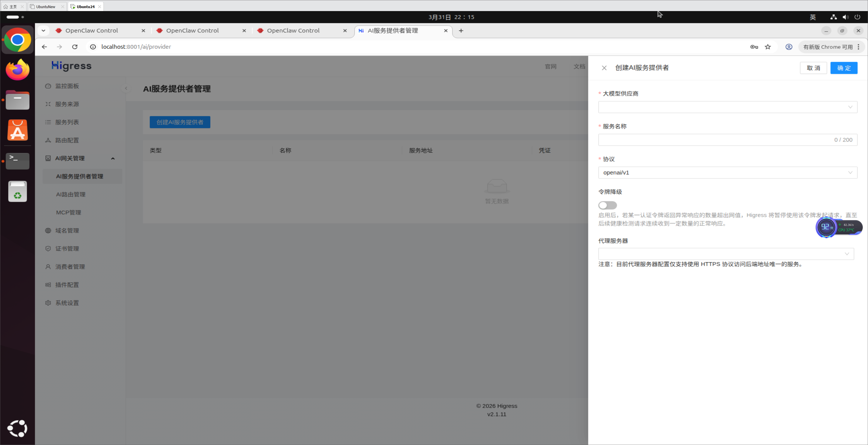Click the Chrome reload page icon
The image size is (868, 445).
[x=75, y=47]
